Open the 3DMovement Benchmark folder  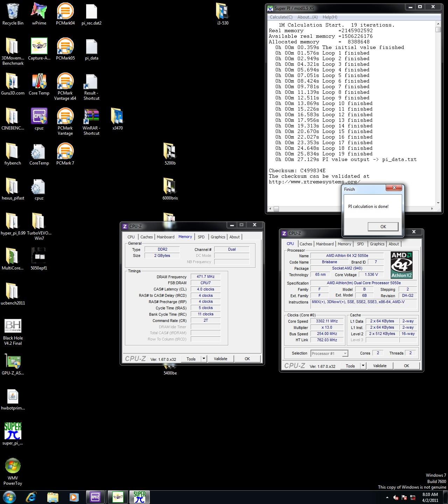point(13,51)
